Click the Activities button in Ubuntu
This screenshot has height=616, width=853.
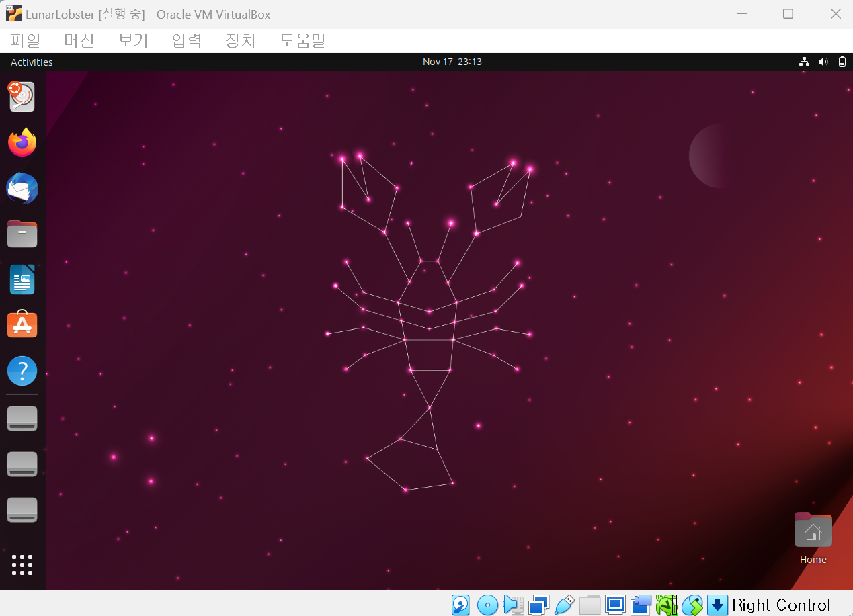pos(32,62)
